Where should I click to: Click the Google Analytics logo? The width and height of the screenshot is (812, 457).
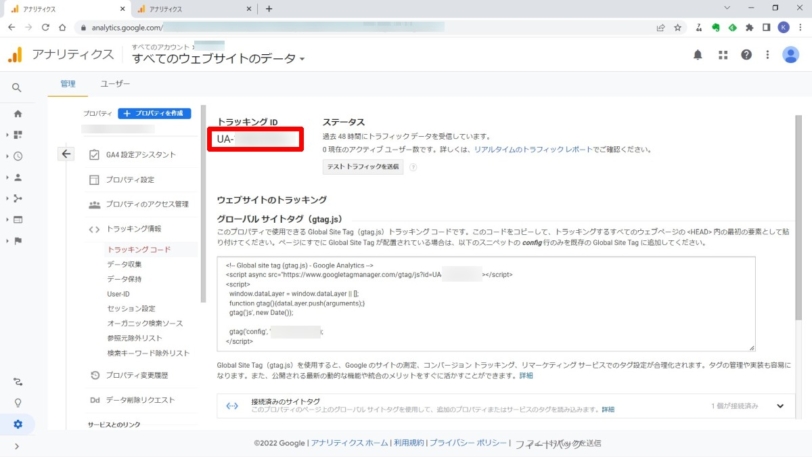(16, 54)
